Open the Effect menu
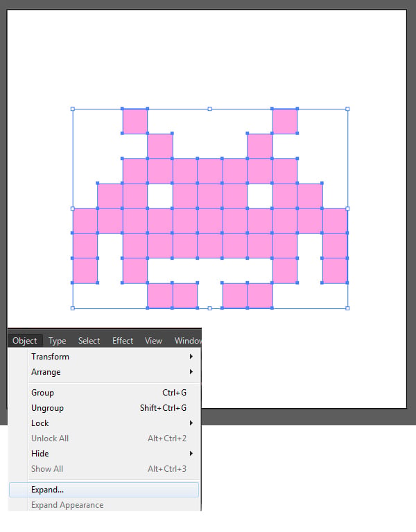The width and height of the screenshot is (416, 532). pos(123,341)
